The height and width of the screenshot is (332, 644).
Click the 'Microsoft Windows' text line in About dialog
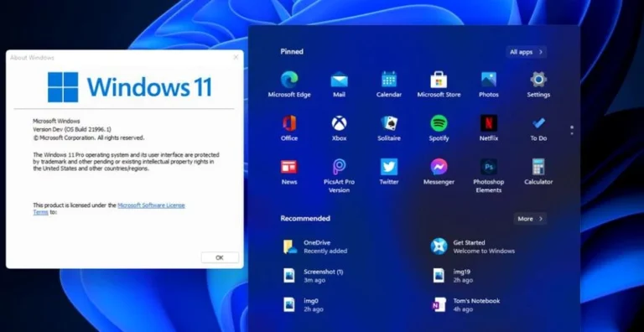click(56, 122)
